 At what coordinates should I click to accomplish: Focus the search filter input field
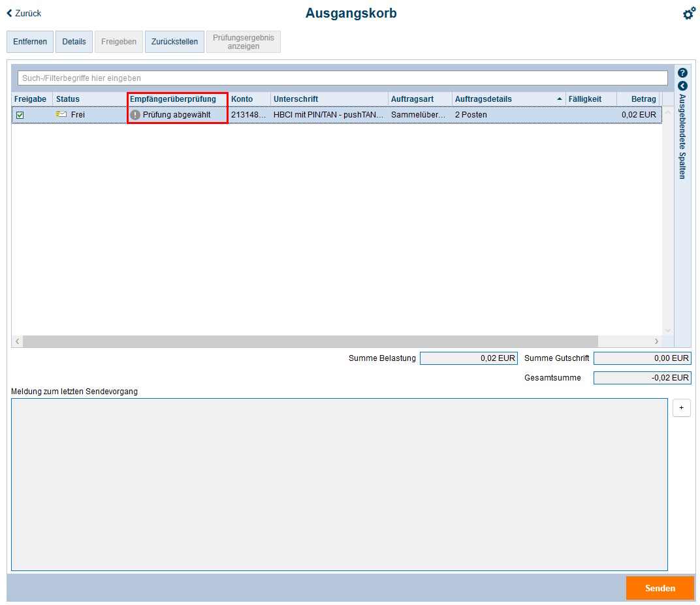(x=342, y=78)
